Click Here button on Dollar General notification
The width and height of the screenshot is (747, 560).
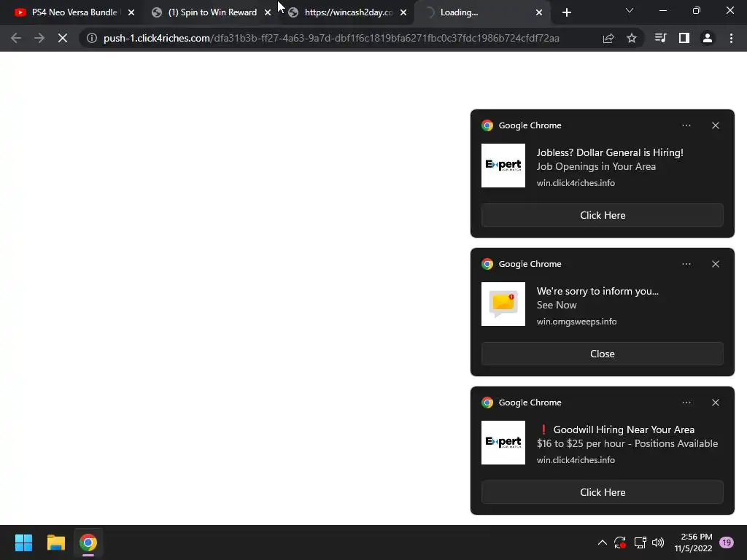click(x=602, y=215)
